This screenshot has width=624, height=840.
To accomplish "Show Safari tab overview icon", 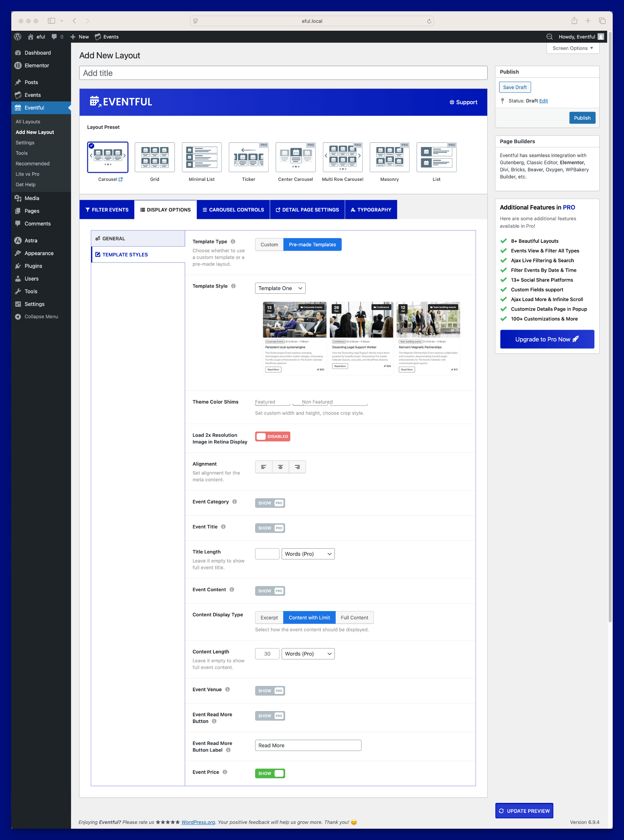I will click(x=602, y=21).
